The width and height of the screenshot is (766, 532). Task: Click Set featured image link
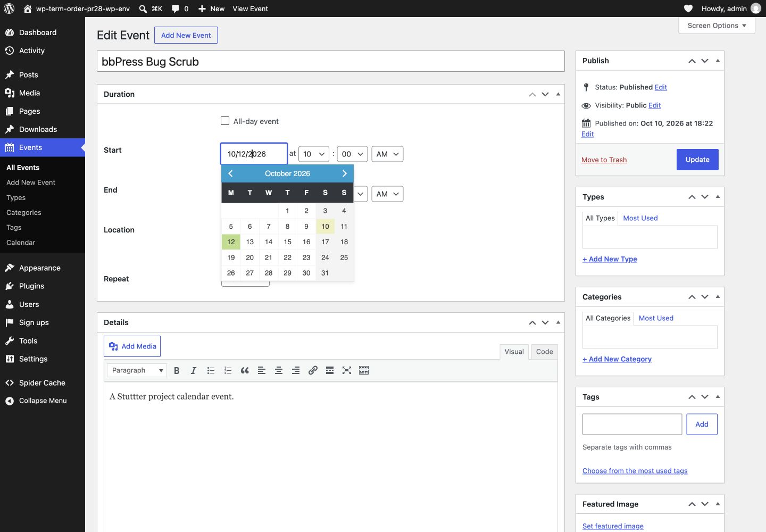point(613,526)
